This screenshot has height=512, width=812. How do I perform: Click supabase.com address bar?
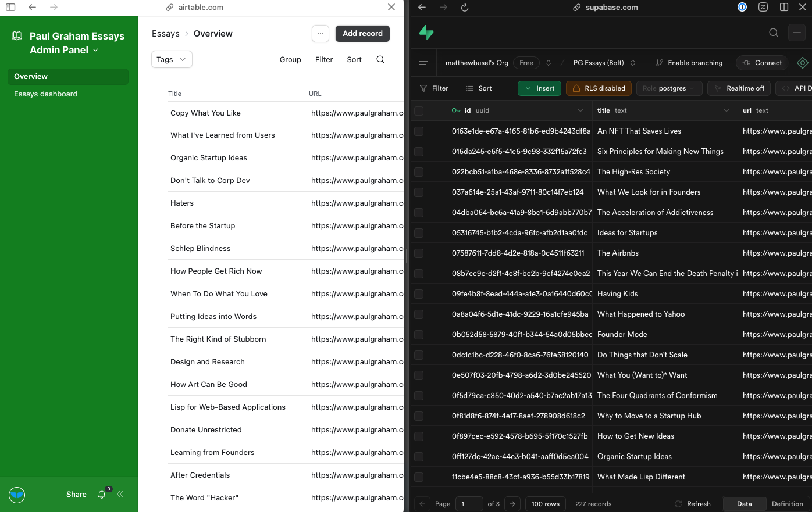click(605, 8)
